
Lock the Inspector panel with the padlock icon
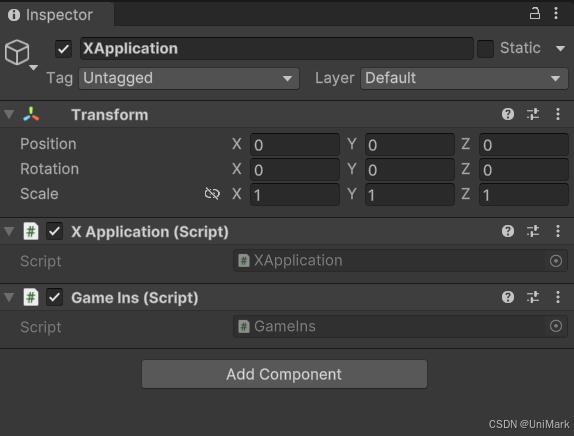[x=535, y=13]
